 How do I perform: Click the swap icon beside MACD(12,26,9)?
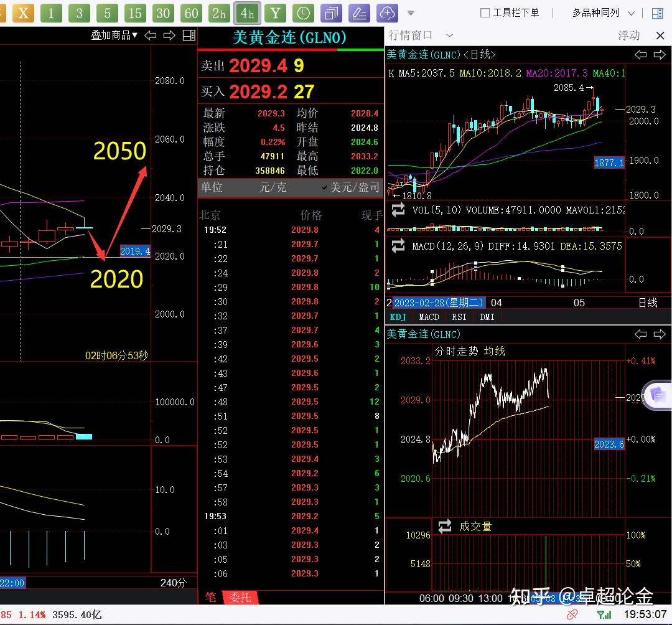click(398, 246)
